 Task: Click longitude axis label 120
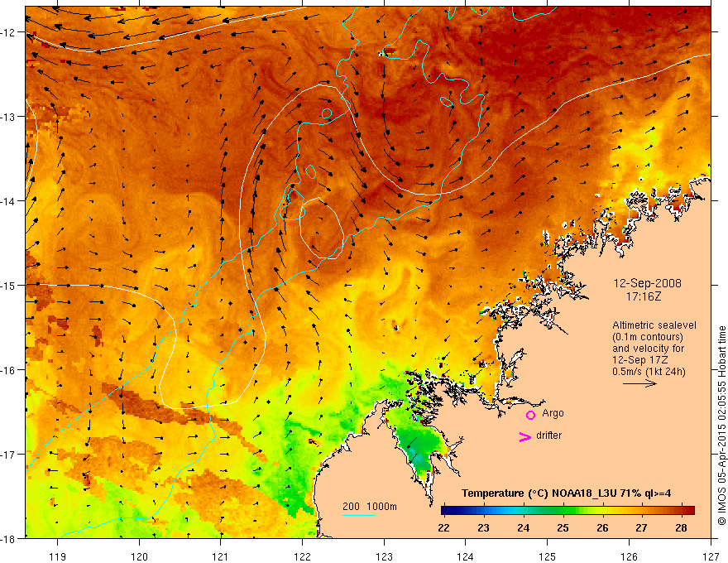click(x=139, y=556)
